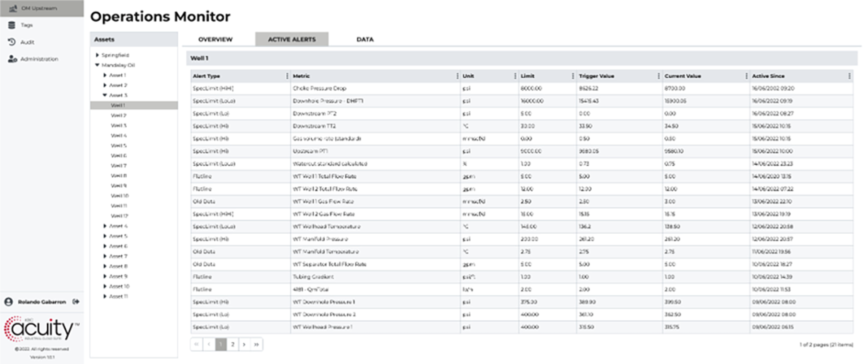
Task: Open the Alert Type column menu icon
Action: click(287, 76)
